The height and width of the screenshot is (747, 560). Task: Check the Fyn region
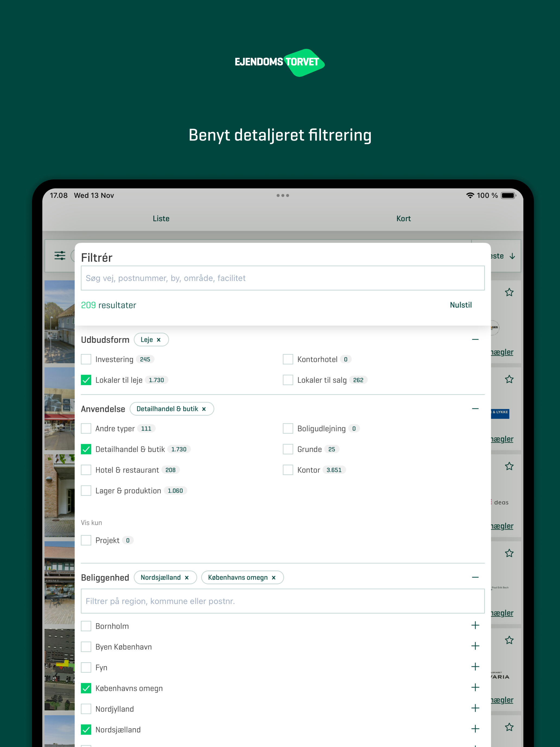tap(86, 668)
